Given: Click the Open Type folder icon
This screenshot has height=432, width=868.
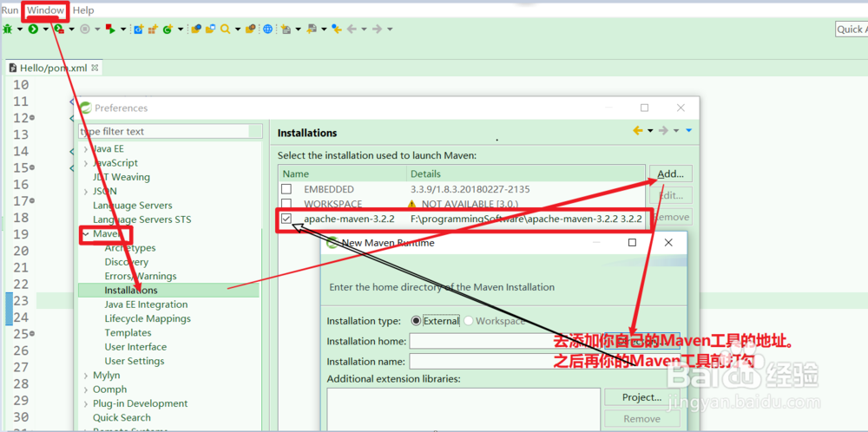Looking at the screenshot, I should coord(196,29).
